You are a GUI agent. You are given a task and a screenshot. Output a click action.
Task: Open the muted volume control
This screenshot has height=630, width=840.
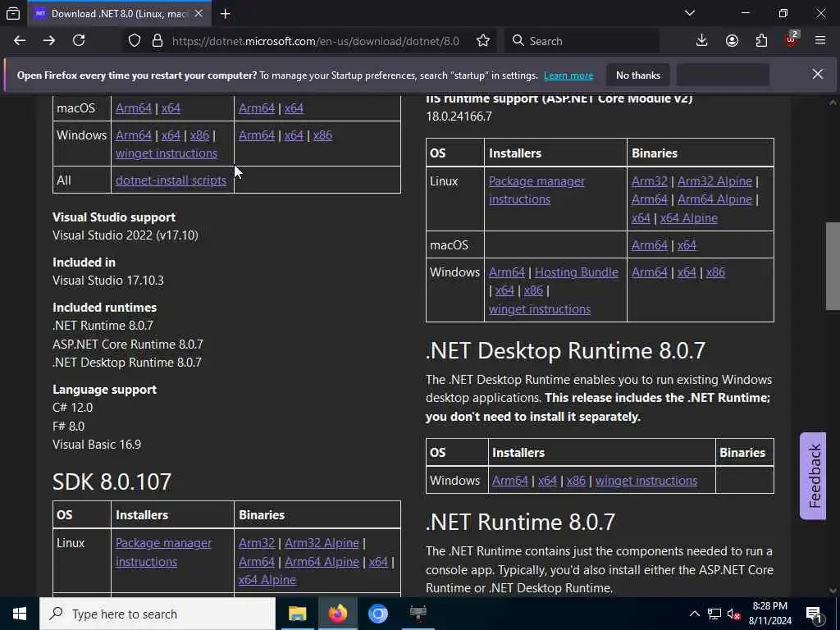tap(733, 614)
